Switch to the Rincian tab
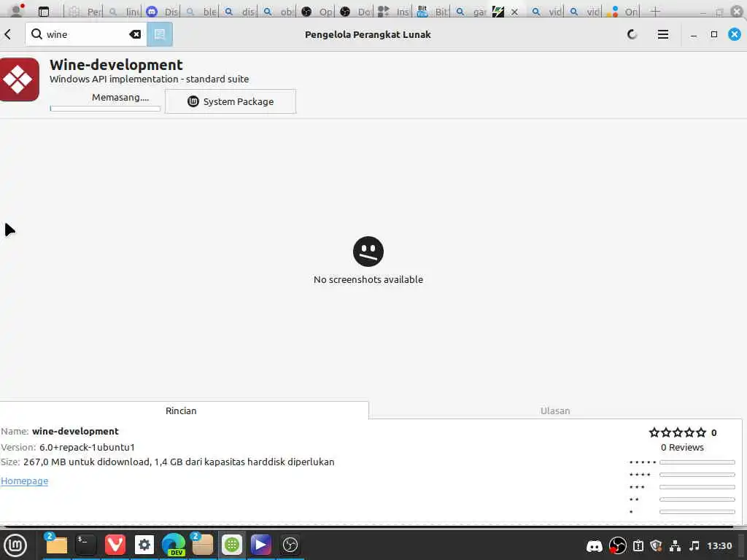Viewport: 747px width, 560px height. (181, 411)
